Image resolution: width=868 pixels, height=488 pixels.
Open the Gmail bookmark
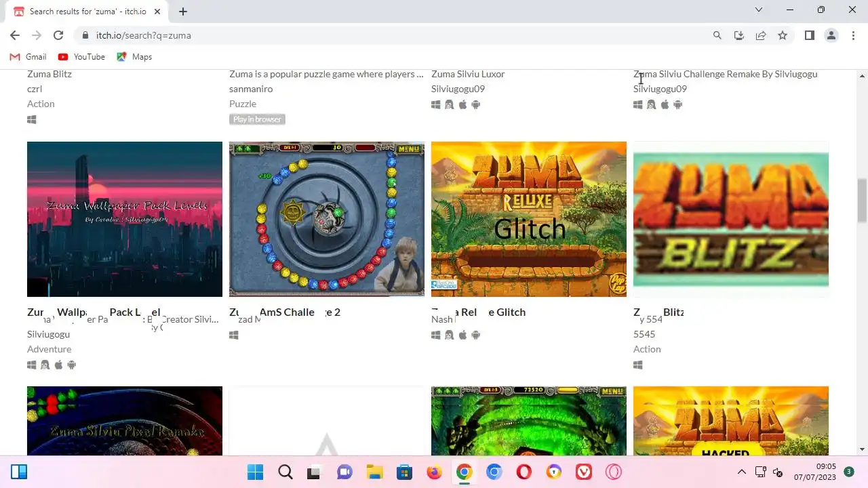[x=28, y=57]
